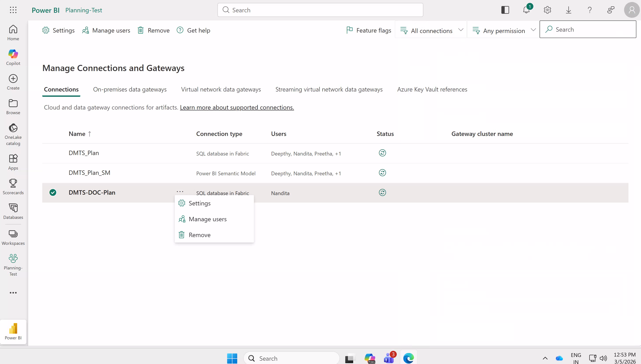
Task: Select Manage users in the context menu
Action: coord(207,219)
